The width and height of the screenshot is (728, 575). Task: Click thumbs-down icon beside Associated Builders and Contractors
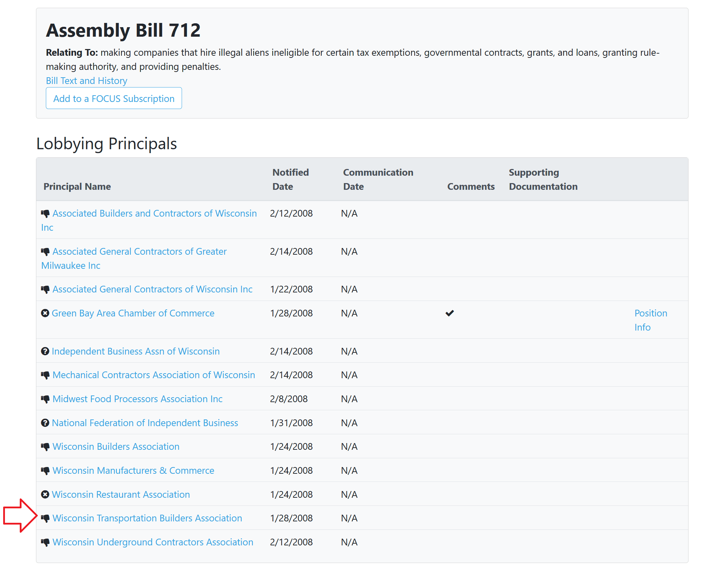click(45, 214)
